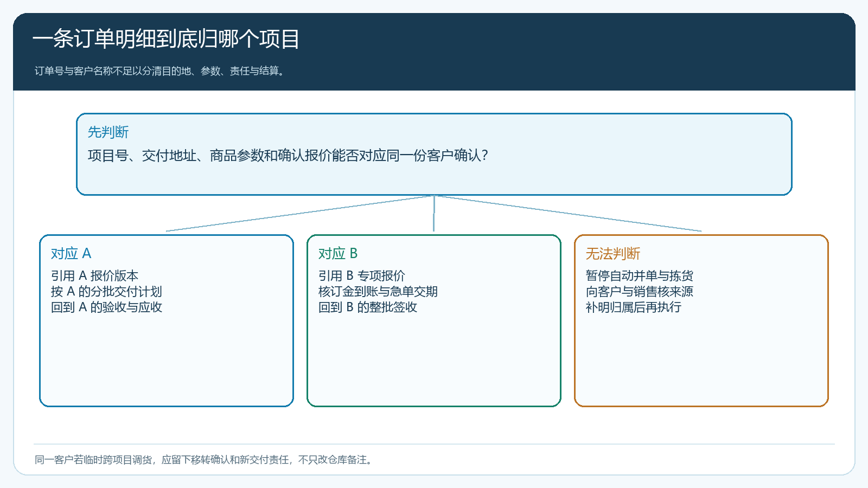Screen dimensions: 868x488
Task: Select the line 补明归属后再执行
Action: [x=634, y=307]
